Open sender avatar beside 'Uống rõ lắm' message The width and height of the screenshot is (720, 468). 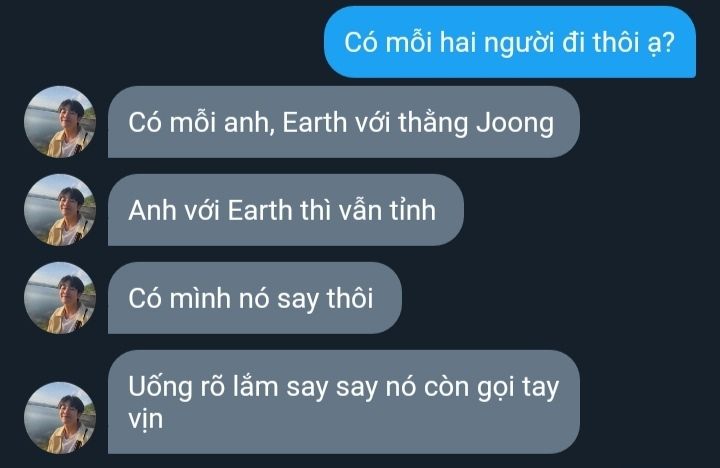tap(60, 418)
